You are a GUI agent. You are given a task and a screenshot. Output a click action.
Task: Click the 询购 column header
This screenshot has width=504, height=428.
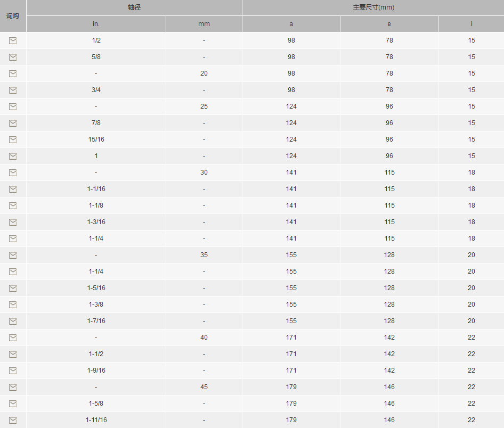[x=13, y=16]
